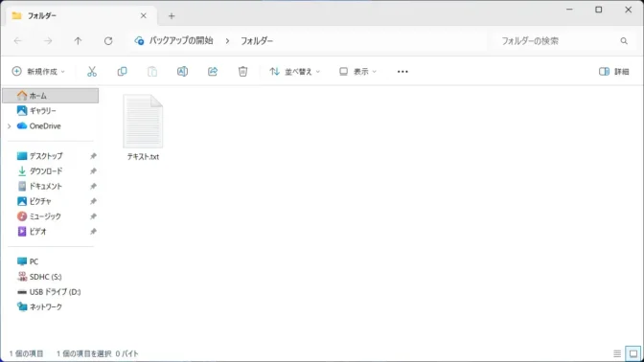644x362 pixels.
Task: Click the search magnifier icon
Action: 624,40
